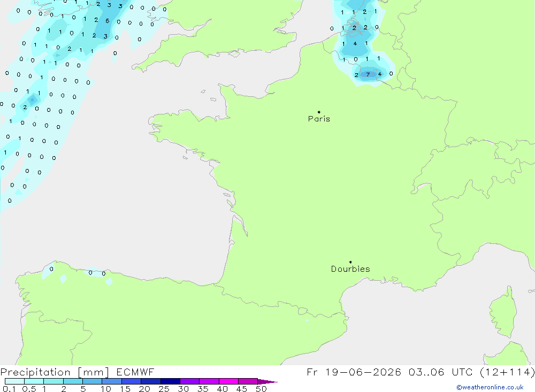This screenshot has width=535, height=392.
Task: Click the ECMWF model name in the title
Action: point(135,372)
